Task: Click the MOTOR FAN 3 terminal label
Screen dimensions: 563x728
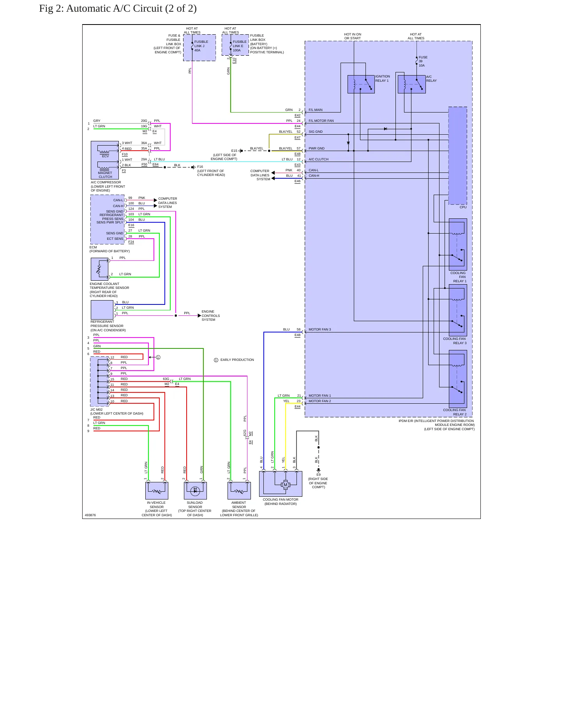Action: (x=320, y=330)
